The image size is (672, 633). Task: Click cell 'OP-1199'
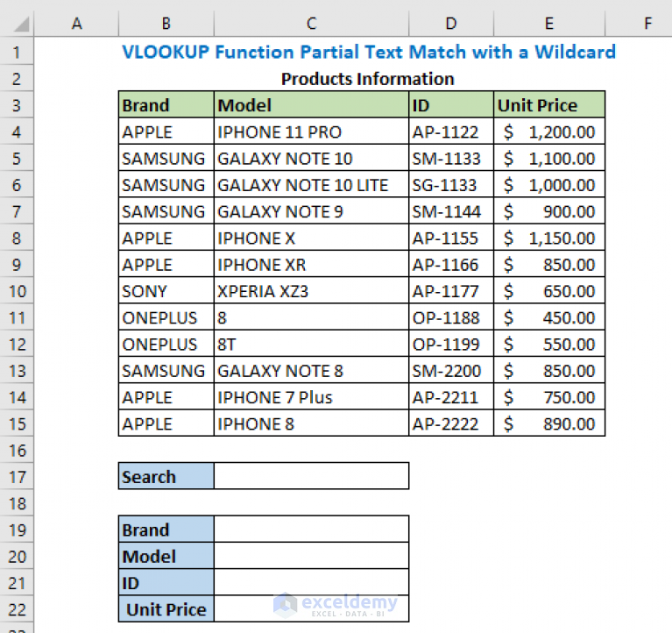pos(451,344)
